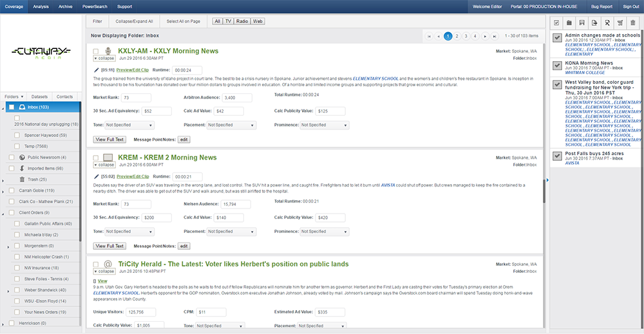Uncheck 'Post Falls buys 245 acres' item in the right panel
Viewport: 644px width, 334px height.
pyautogui.click(x=557, y=156)
